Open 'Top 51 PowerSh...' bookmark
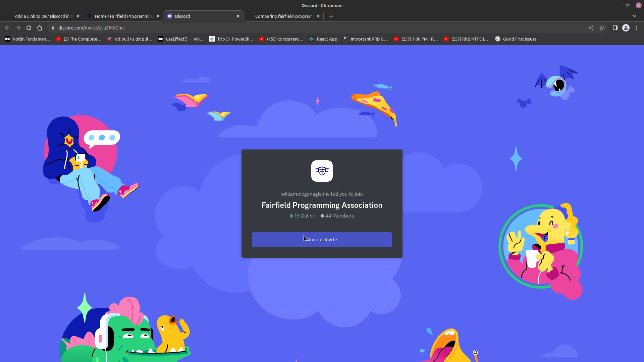The height and width of the screenshot is (362, 644). tap(232, 39)
